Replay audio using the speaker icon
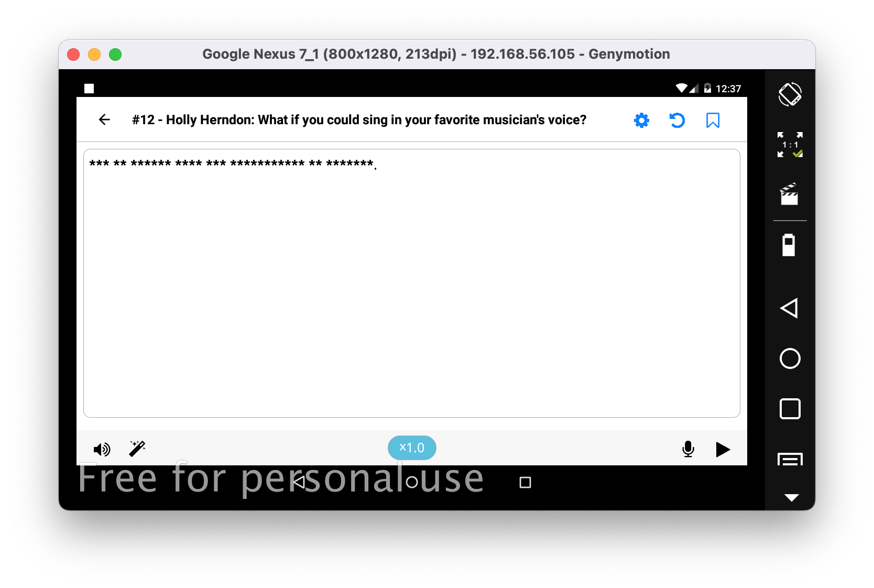Screen dimensions: 874x588 102,449
